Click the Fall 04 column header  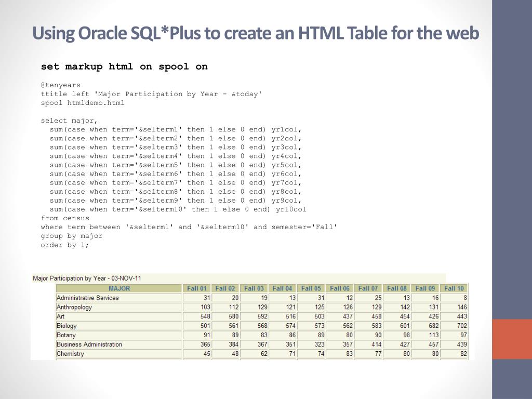pos(282,288)
